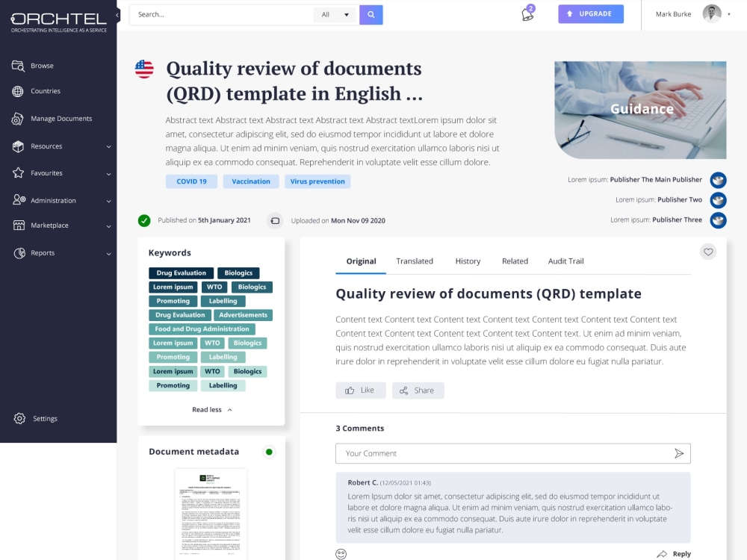The image size is (747, 560).
Task: Expand the Administration menu chevron
Action: click(108, 201)
